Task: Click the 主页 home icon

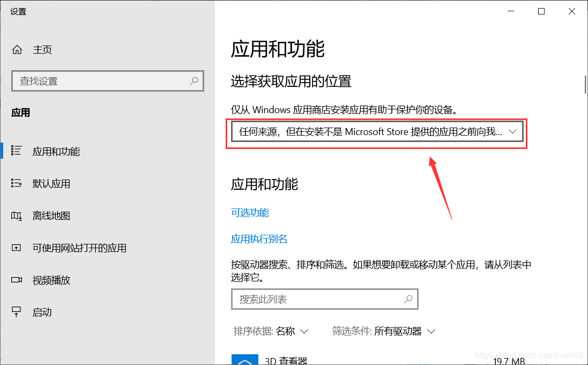Action: coord(18,49)
